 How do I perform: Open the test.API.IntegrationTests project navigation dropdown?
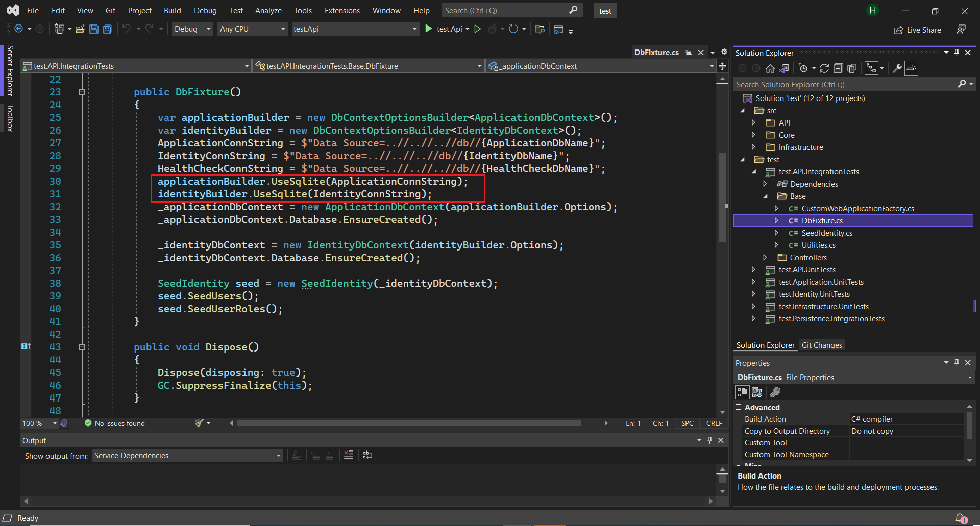point(136,66)
